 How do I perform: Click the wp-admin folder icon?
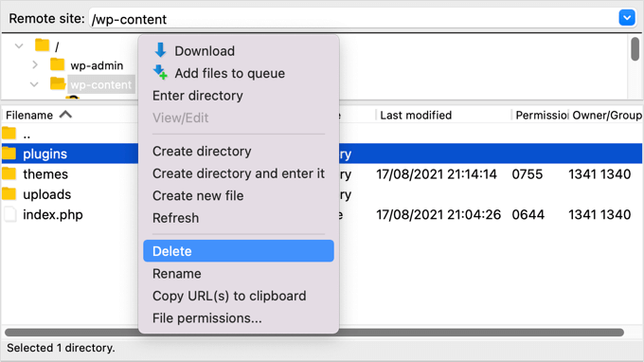pos(58,64)
